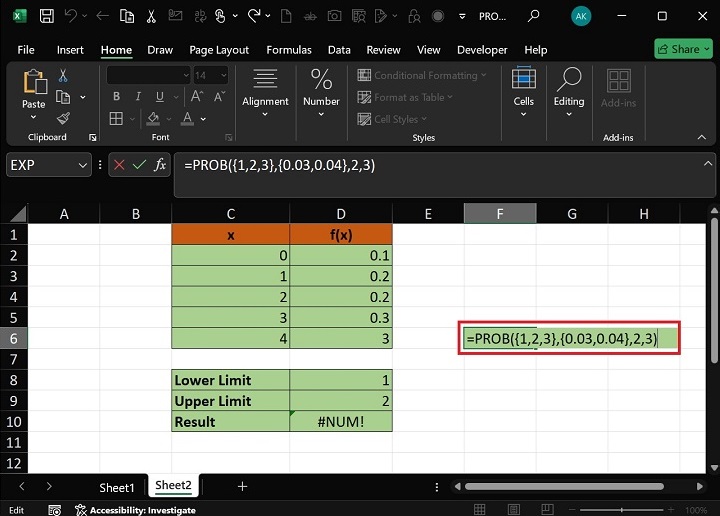This screenshot has width=720, height=516.
Task: Click the Share button
Action: point(683,49)
